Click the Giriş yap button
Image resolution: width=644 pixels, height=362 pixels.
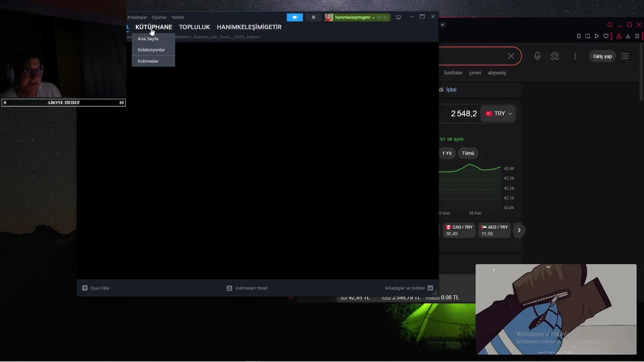coord(602,56)
